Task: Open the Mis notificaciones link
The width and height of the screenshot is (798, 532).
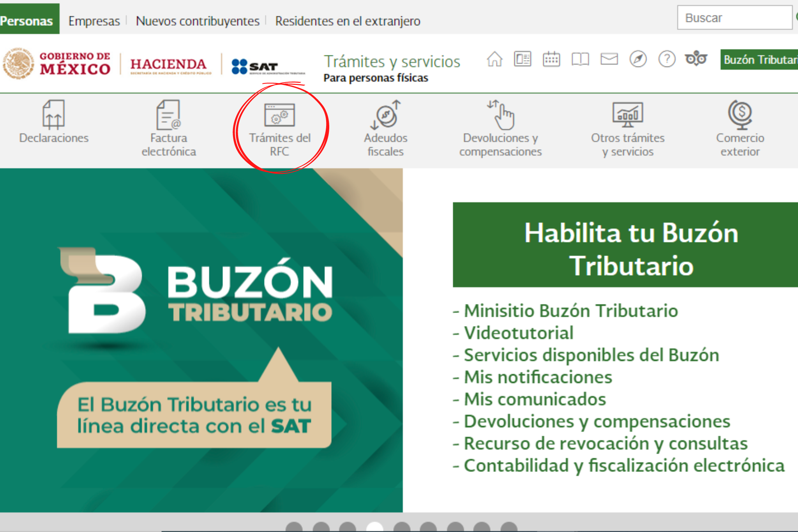Action: (538, 377)
